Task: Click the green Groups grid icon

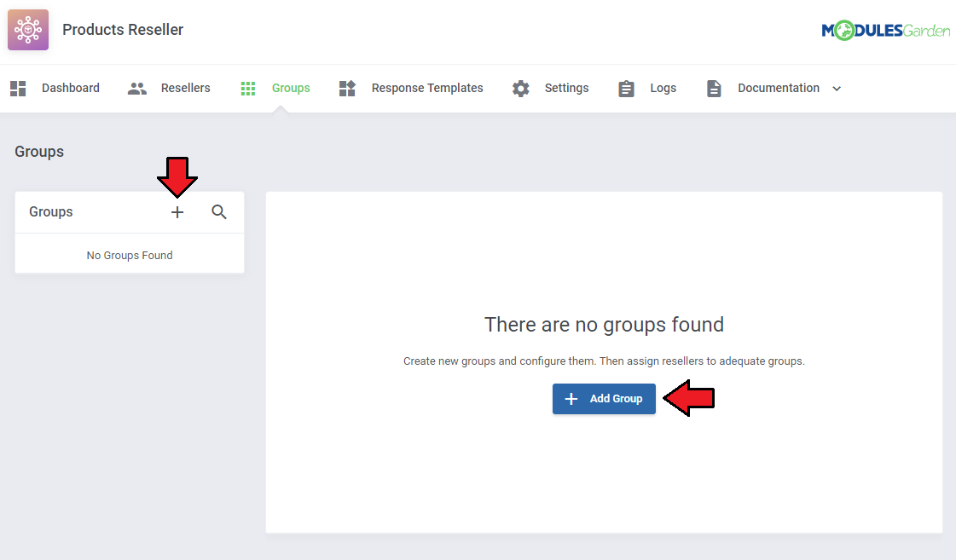Action: tap(248, 89)
